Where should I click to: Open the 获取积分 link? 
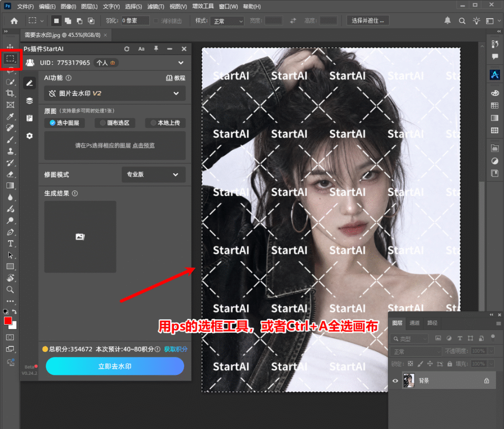click(x=176, y=349)
